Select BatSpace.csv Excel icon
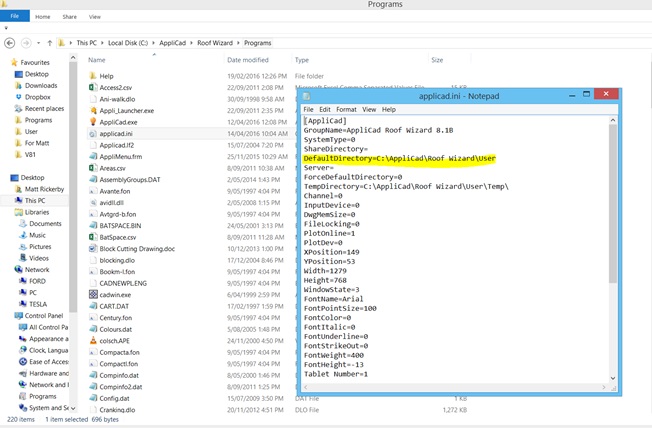Screen dimensions: 652x428 click(x=93, y=237)
